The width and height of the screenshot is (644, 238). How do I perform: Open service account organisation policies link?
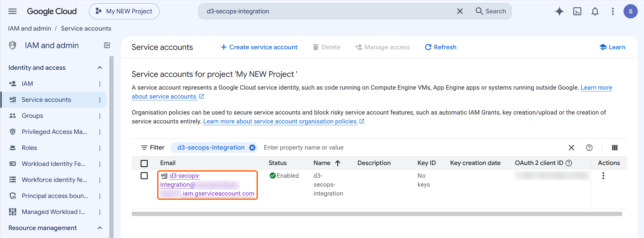click(284, 121)
